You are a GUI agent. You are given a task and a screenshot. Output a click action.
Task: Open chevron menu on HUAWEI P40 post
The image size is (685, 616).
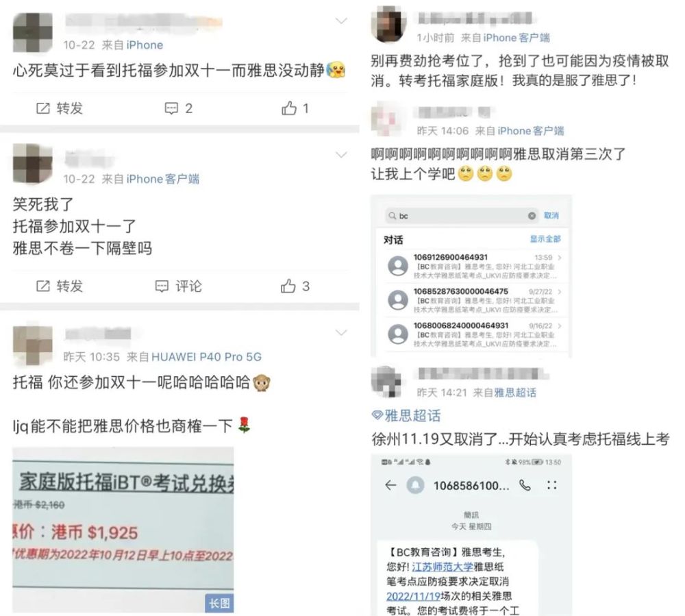(341, 332)
